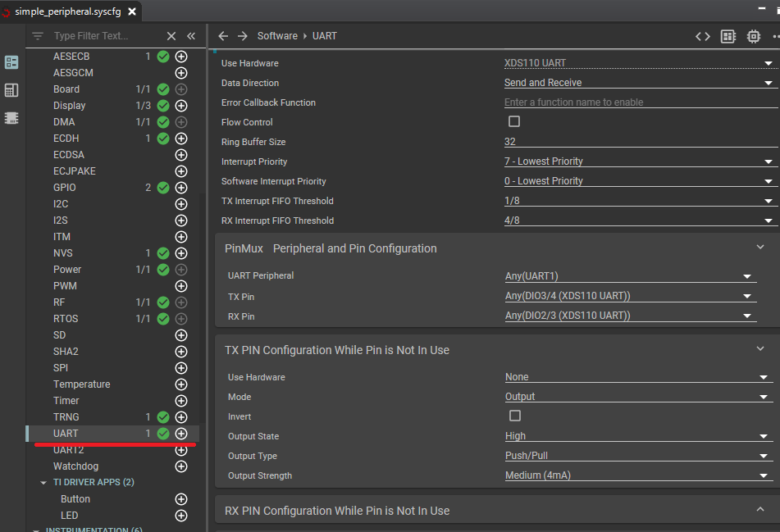780x532 pixels.
Task: Click the back arrow beside the Software breadcrumb
Action: 223,36
